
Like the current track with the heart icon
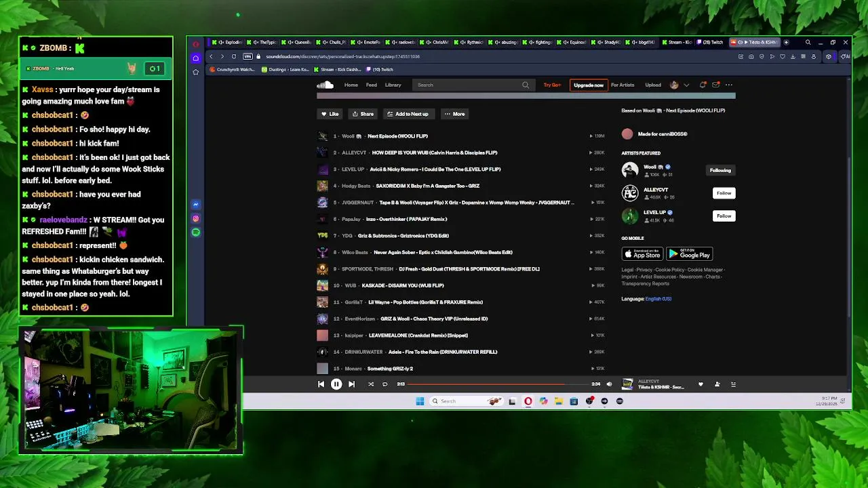tap(701, 384)
